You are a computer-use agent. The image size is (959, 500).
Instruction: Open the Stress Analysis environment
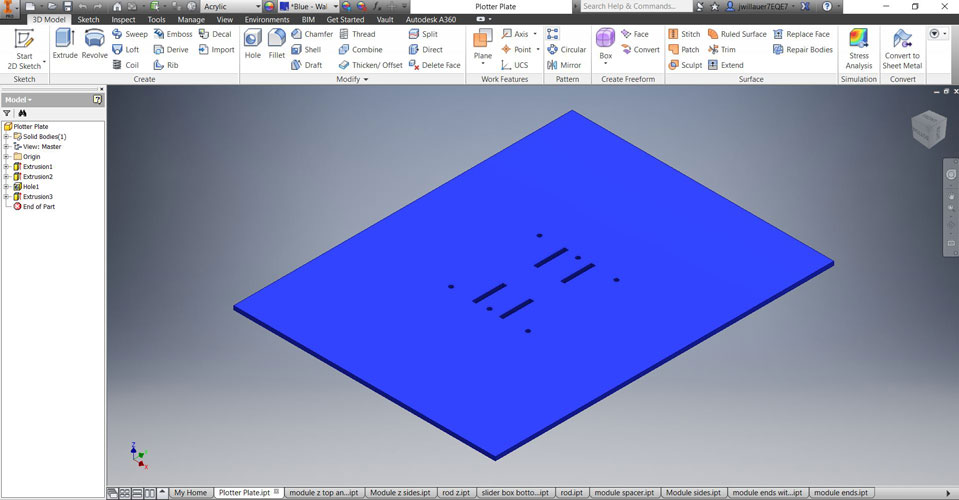coord(859,48)
